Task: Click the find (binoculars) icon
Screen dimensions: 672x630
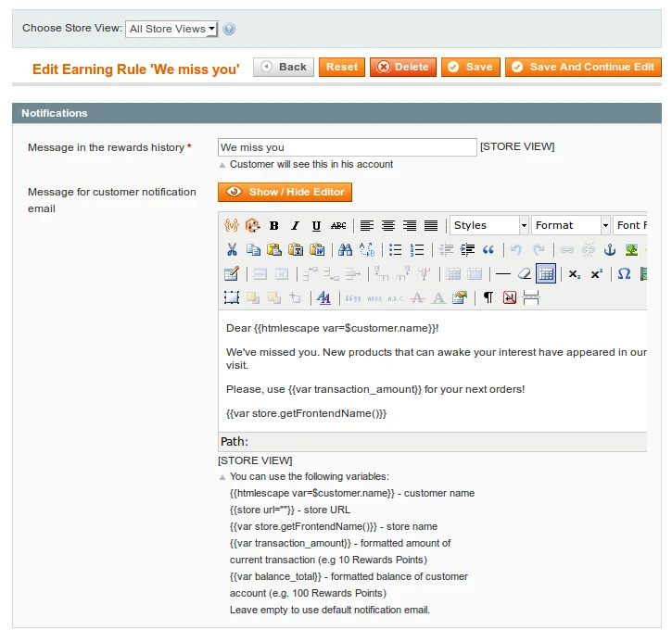Action: pyautogui.click(x=345, y=249)
